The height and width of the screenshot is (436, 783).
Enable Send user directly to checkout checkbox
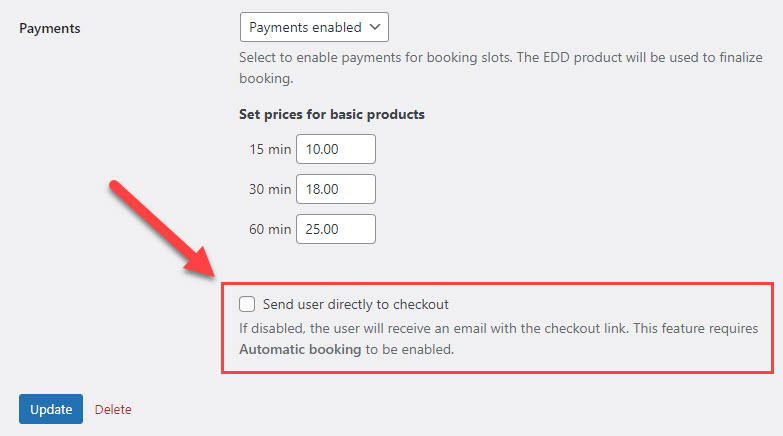click(247, 304)
